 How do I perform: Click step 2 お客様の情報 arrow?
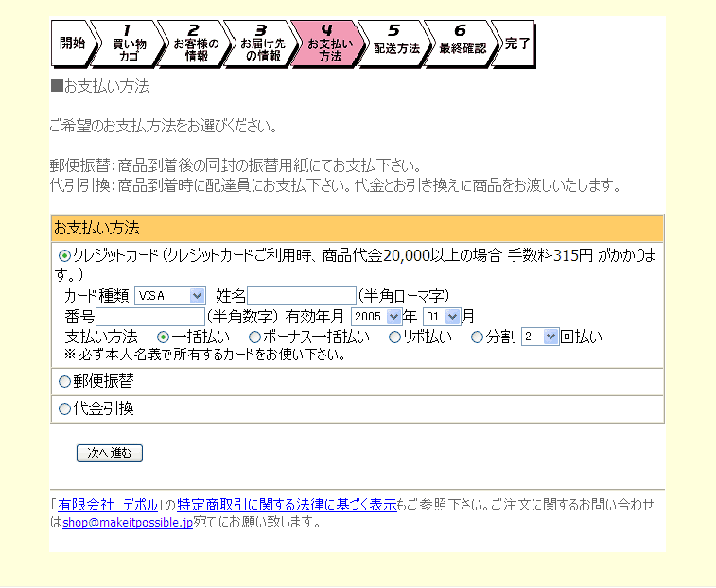point(196,44)
